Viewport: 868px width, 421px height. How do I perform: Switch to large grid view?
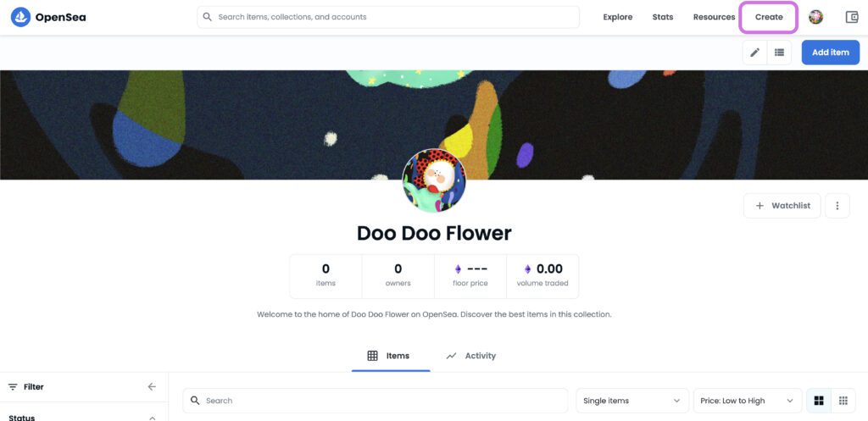click(x=819, y=401)
